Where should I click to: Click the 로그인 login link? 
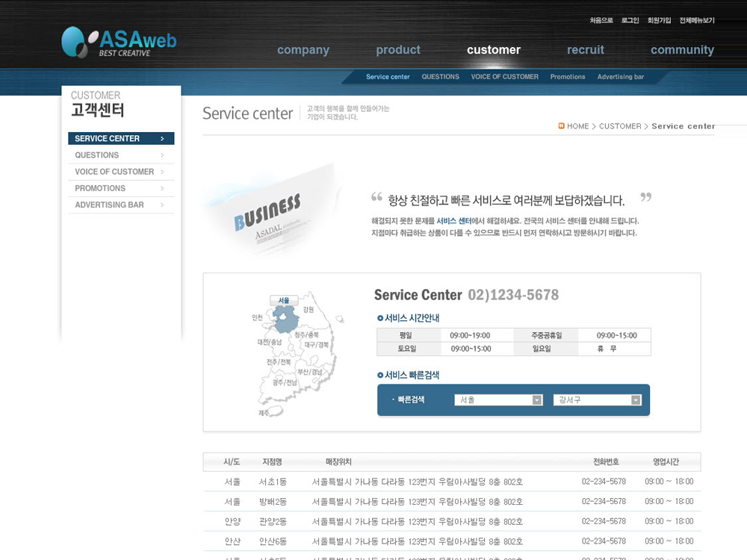click(x=630, y=21)
